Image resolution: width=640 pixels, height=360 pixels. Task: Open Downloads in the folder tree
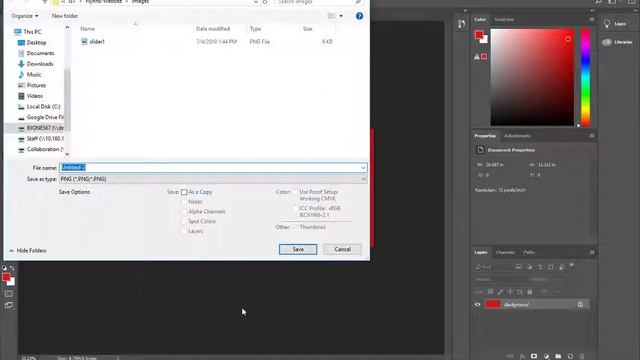pyautogui.click(x=40, y=64)
